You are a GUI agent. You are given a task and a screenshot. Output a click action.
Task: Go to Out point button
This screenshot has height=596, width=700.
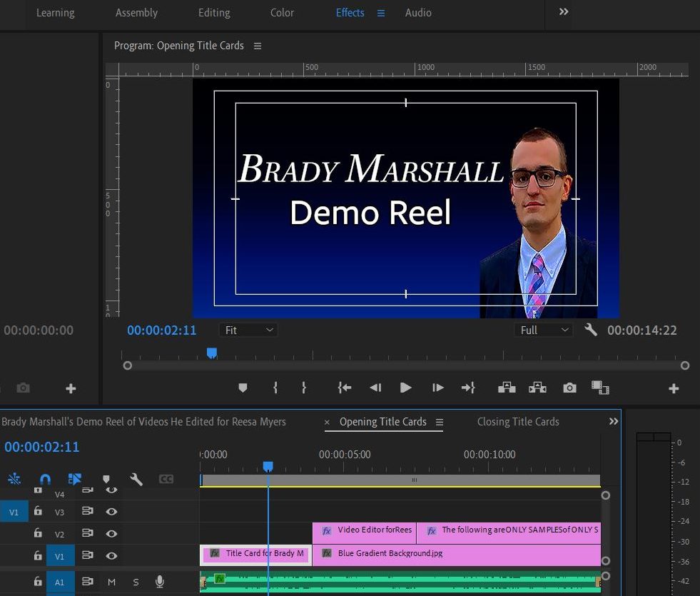click(468, 388)
